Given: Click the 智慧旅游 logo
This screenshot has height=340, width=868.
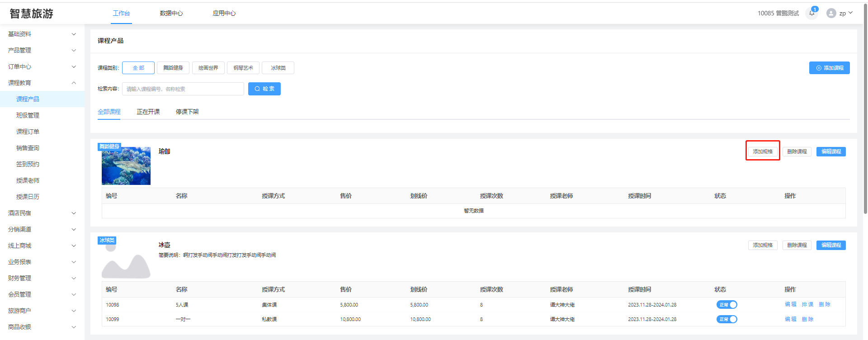Looking at the screenshot, I should [32, 14].
